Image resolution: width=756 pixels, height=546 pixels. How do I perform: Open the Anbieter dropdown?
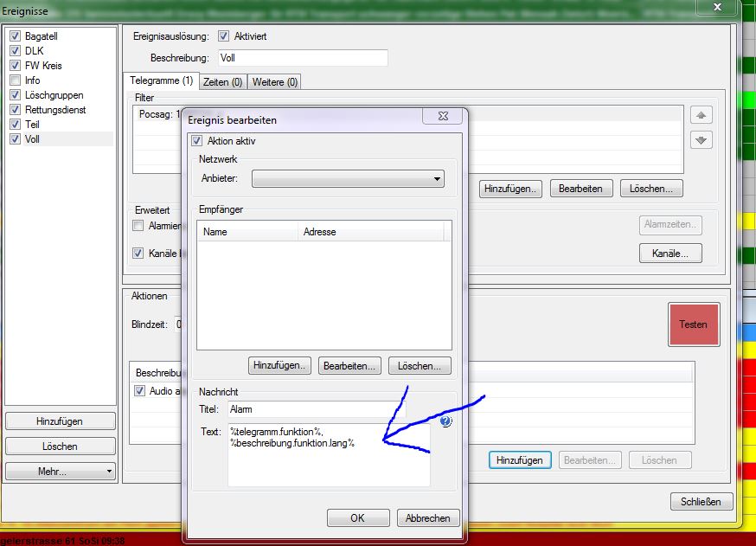(348, 178)
